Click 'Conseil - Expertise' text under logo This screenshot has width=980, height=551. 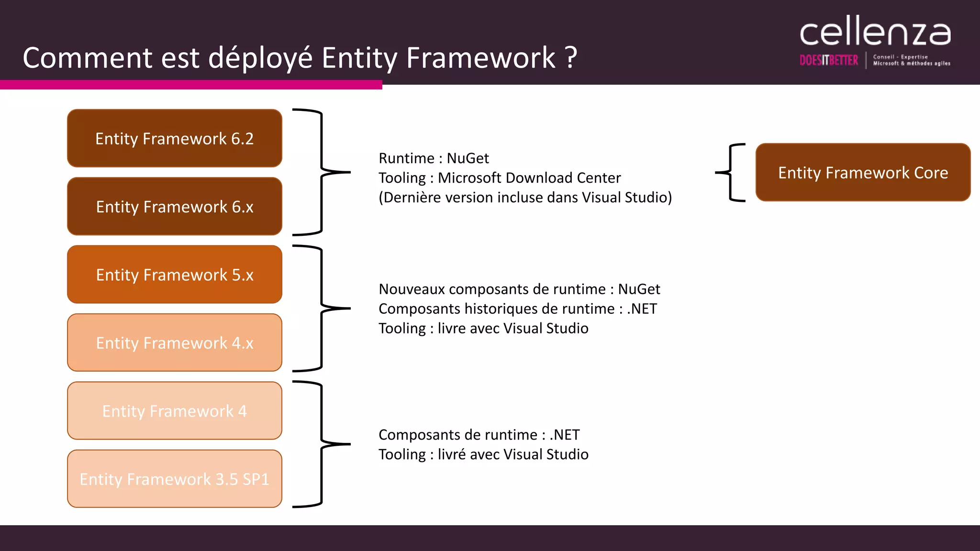[x=900, y=57]
